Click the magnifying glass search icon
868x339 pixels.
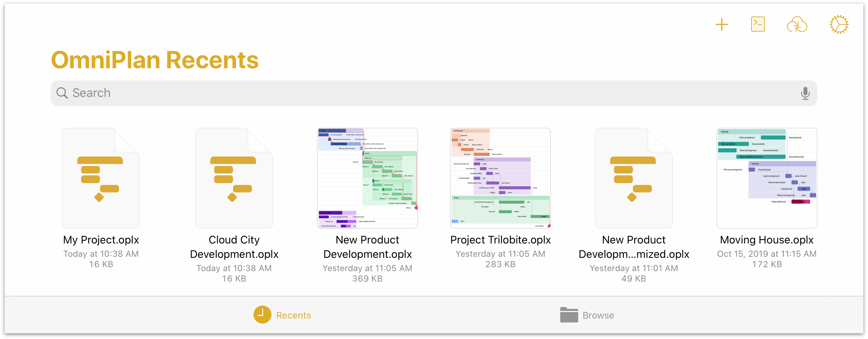coord(62,93)
